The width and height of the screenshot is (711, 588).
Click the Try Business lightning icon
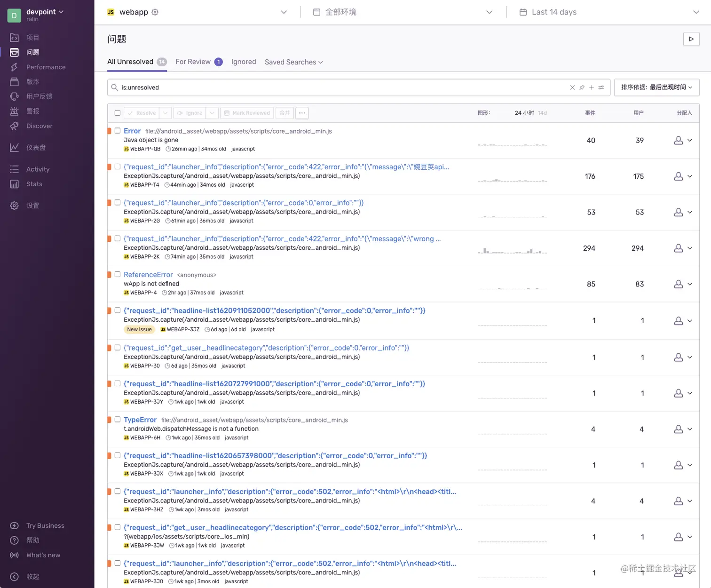(x=15, y=525)
